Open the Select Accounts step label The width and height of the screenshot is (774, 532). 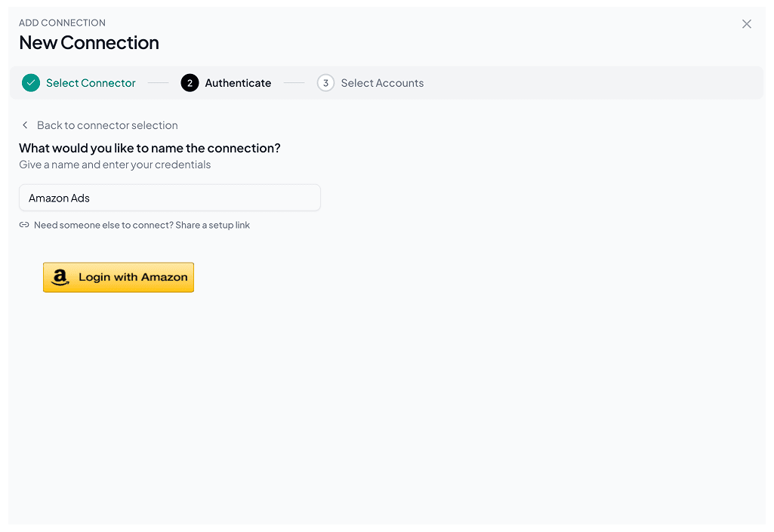[382, 83]
